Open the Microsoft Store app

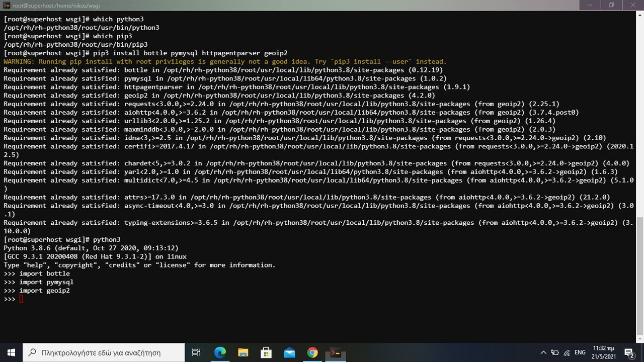266,352
